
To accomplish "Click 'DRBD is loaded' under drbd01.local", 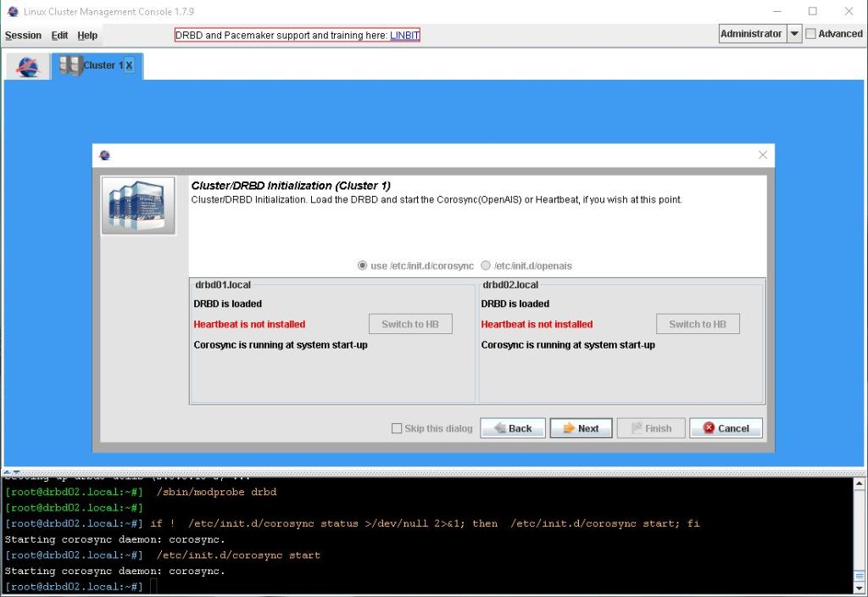I will 227,304.
